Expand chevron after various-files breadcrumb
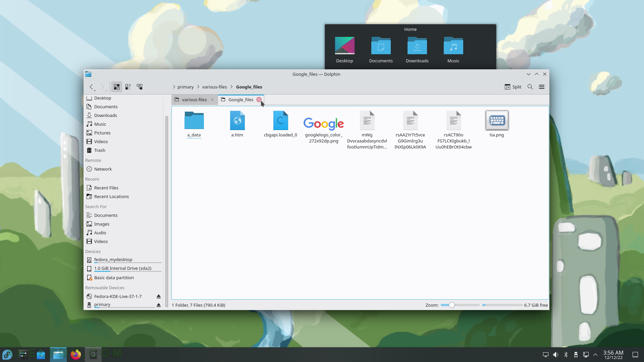The width and height of the screenshot is (644, 362). (x=231, y=87)
